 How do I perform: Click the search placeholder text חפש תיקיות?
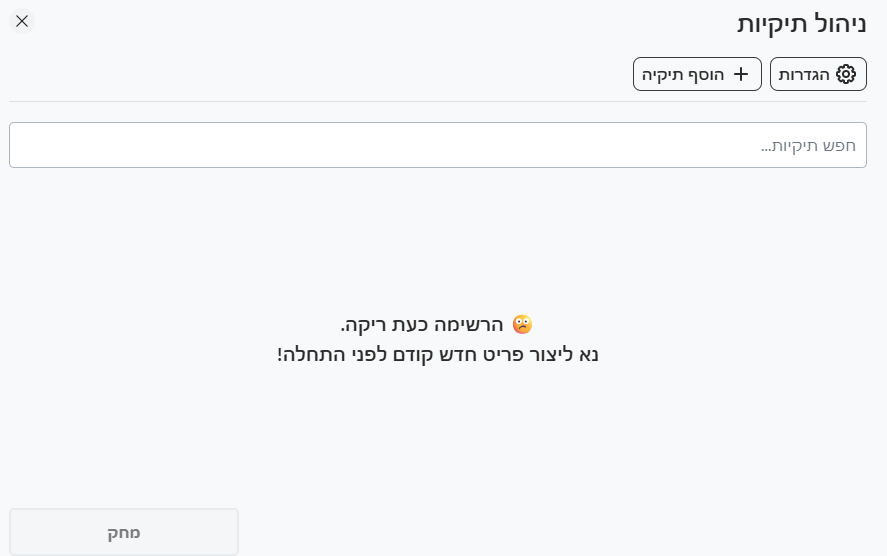coord(808,146)
